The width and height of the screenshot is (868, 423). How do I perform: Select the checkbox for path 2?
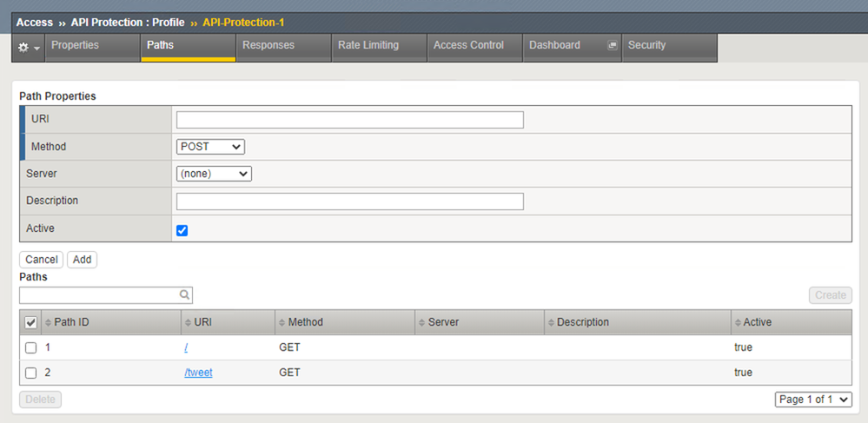click(x=31, y=373)
